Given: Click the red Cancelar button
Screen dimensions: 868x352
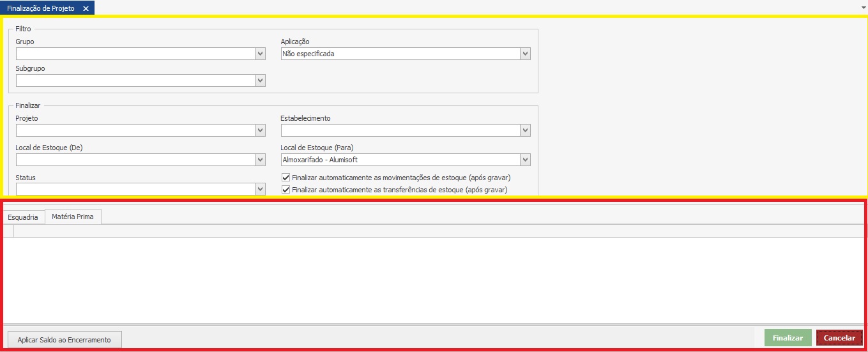Looking at the screenshot, I should point(839,338).
